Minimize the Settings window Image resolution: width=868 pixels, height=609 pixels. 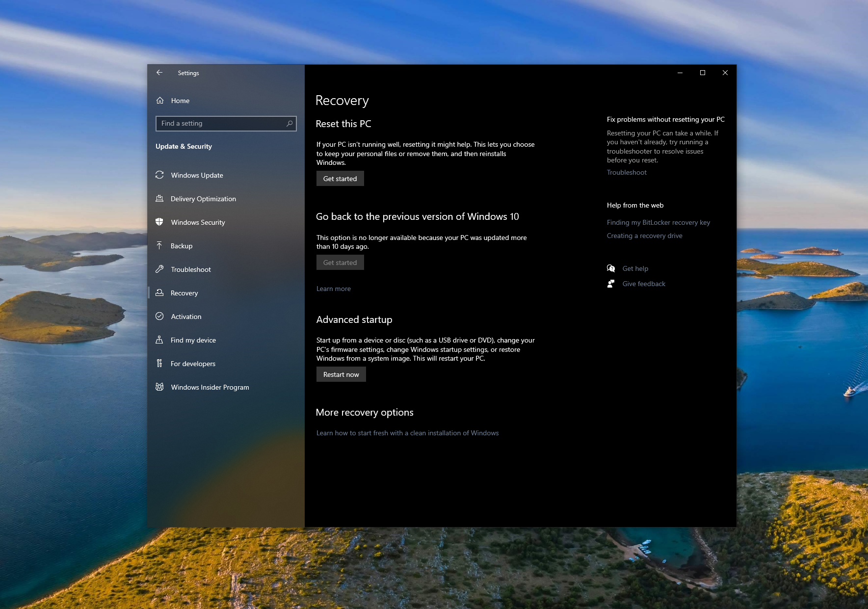point(680,73)
